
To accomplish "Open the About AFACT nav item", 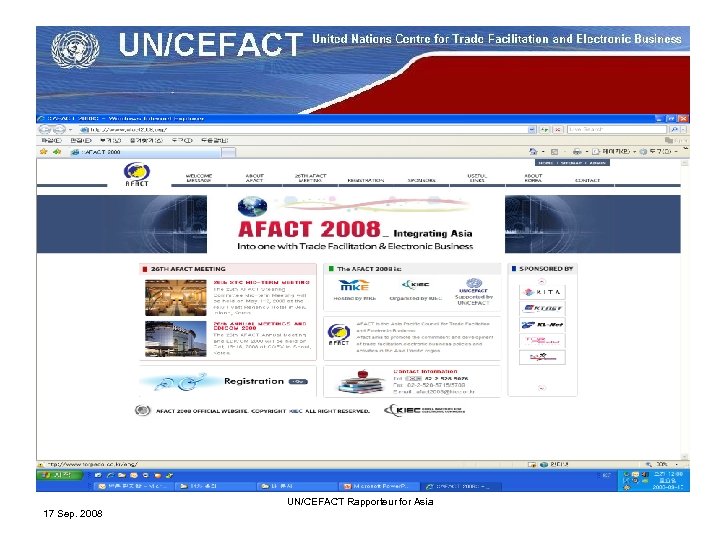I will click(x=254, y=178).
